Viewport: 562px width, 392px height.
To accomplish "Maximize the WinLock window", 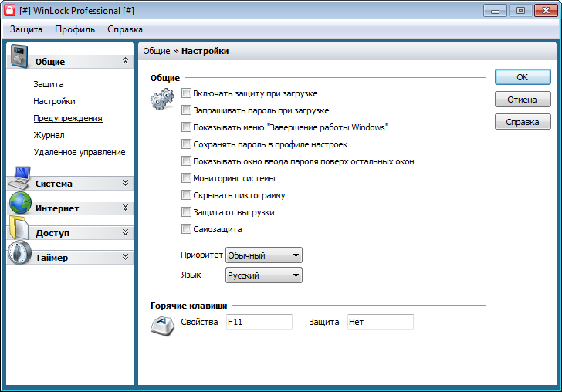I will click(520, 11).
